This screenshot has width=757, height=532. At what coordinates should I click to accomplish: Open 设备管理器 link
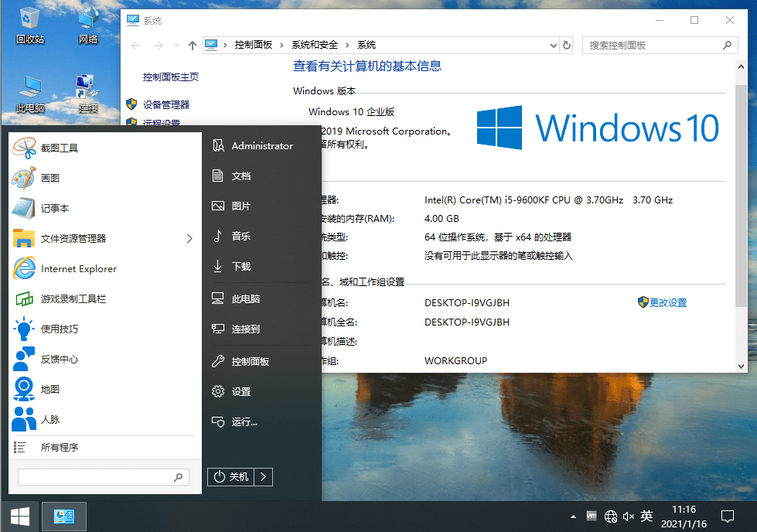tap(166, 104)
